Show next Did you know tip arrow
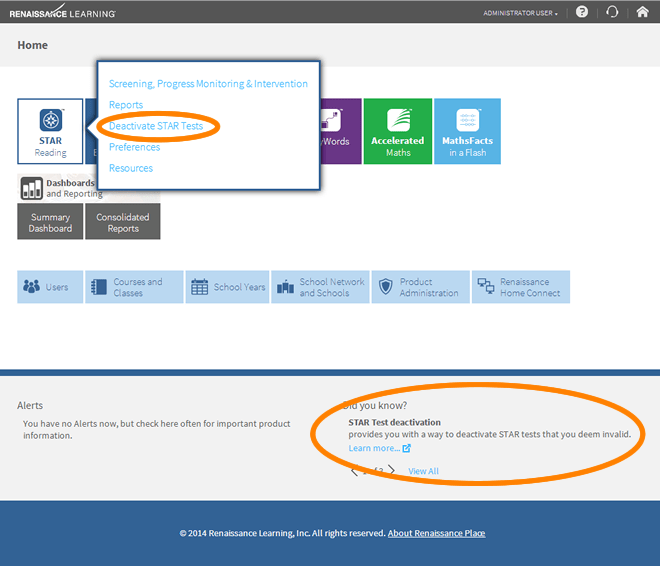The image size is (660, 566). tap(391, 470)
